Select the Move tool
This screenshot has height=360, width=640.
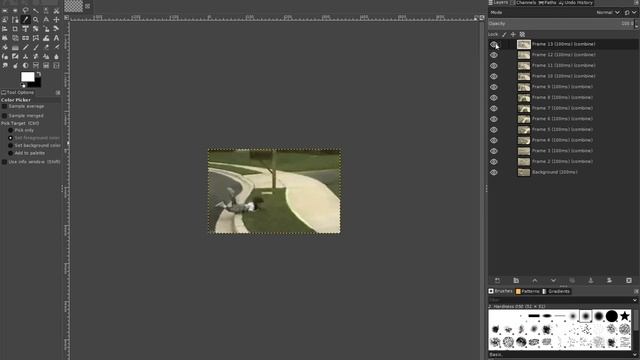[x=56, y=20]
